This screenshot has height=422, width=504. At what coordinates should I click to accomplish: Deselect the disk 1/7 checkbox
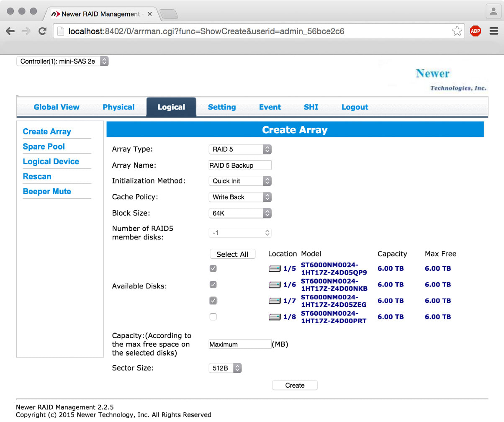(x=213, y=301)
